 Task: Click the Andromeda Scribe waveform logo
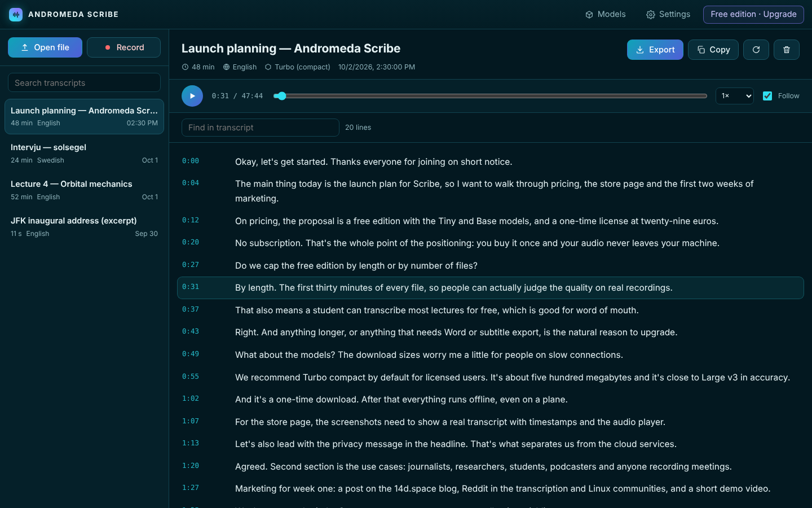tap(16, 15)
